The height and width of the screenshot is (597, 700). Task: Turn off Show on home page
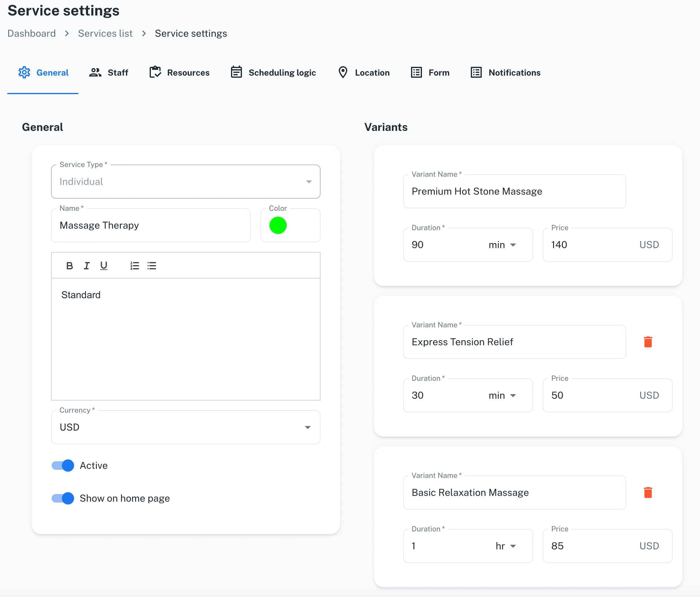[63, 498]
